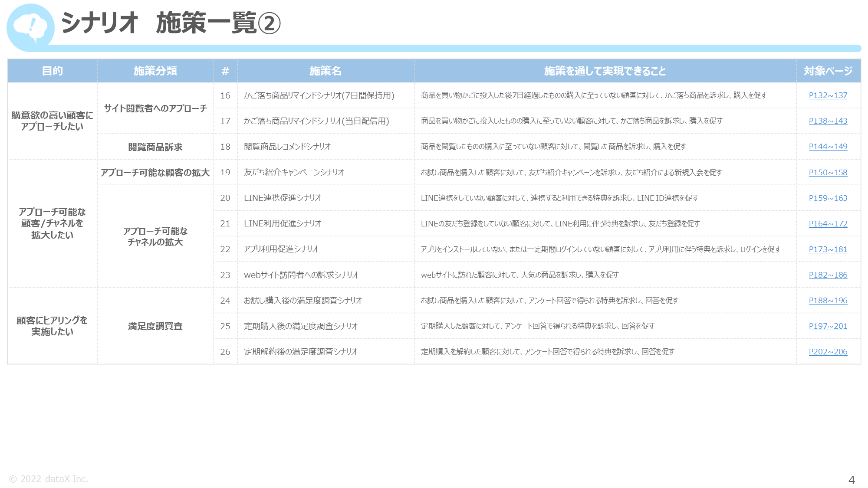Open page link P159~163
868x488 pixels.
tap(828, 198)
